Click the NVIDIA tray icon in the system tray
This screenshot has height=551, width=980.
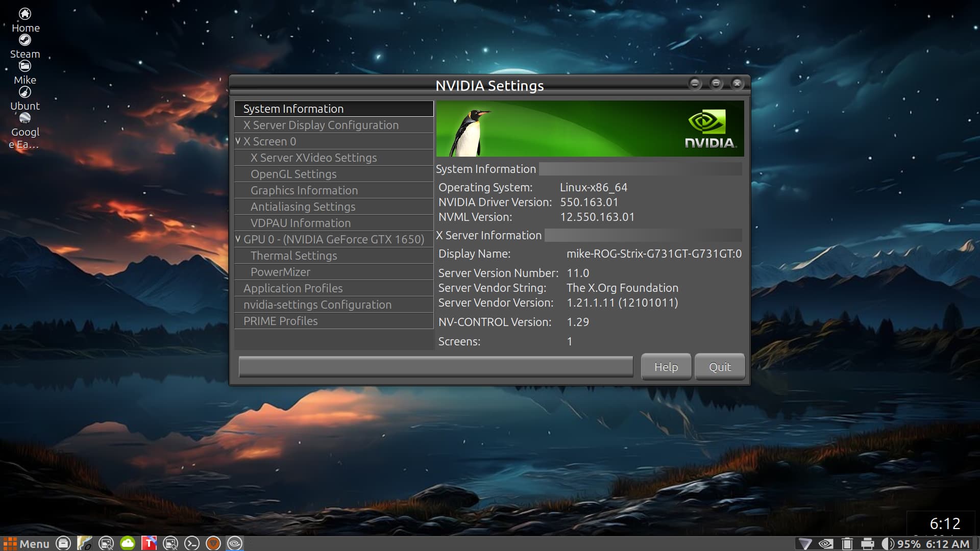click(826, 544)
